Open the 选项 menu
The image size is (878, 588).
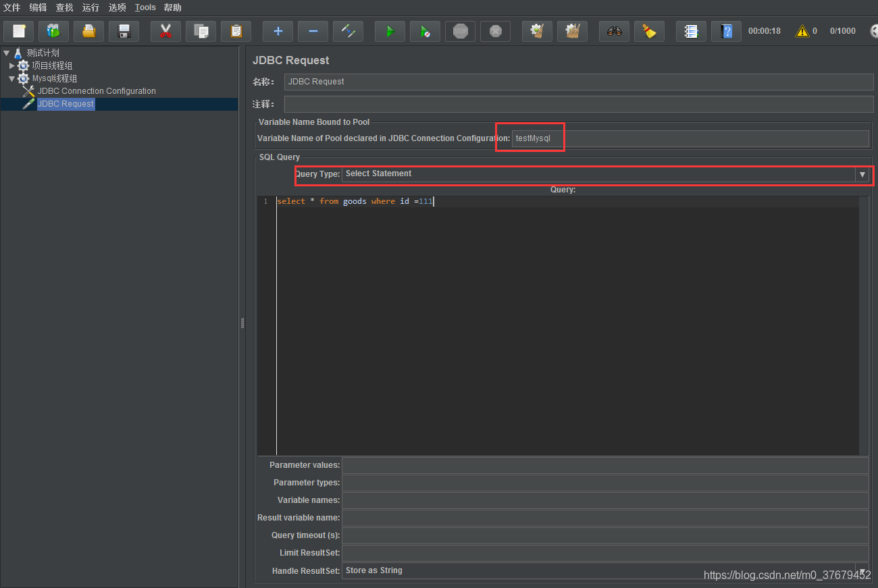[x=118, y=7]
